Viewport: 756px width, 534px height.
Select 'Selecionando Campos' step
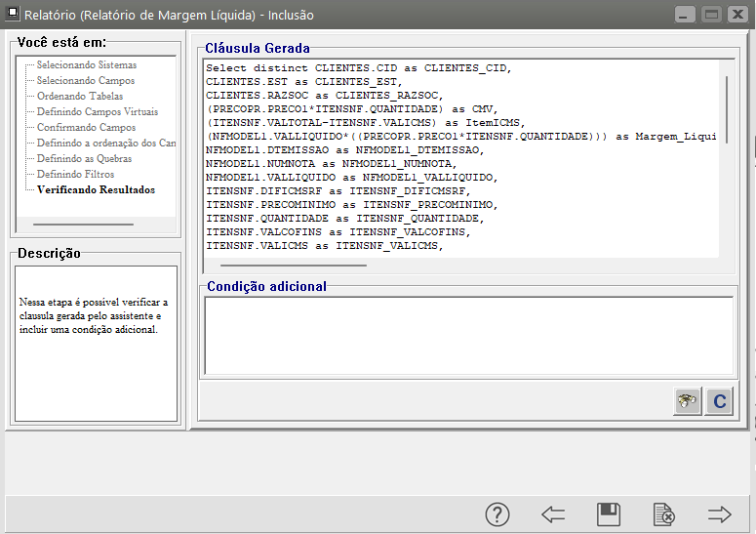pyautogui.click(x=86, y=81)
